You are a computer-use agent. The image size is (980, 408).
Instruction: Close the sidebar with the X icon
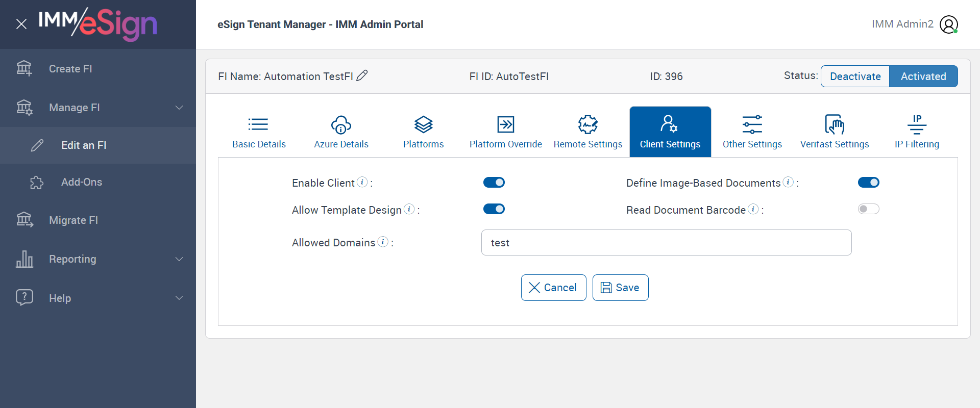coord(21,24)
